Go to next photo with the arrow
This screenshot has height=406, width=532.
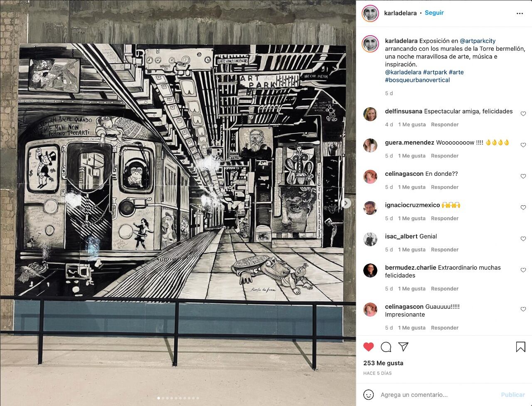pyautogui.click(x=346, y=203)
